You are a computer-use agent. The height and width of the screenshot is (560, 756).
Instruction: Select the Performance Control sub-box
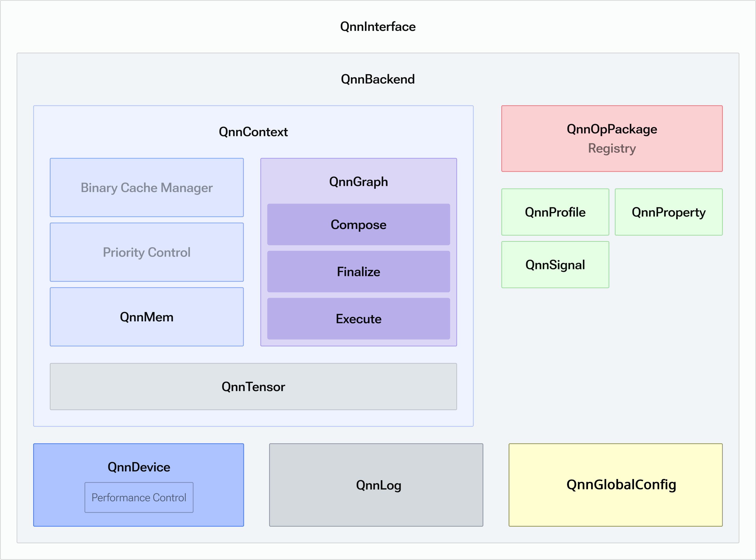pyautogui.click(x=139, y=497)
